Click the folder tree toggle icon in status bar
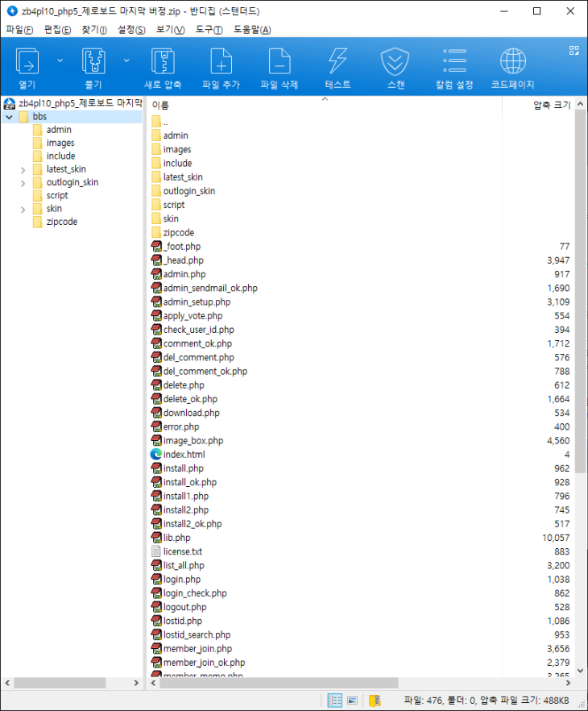Image resolution: width=588 pixels, height=711 pixels. coord(375,701)
